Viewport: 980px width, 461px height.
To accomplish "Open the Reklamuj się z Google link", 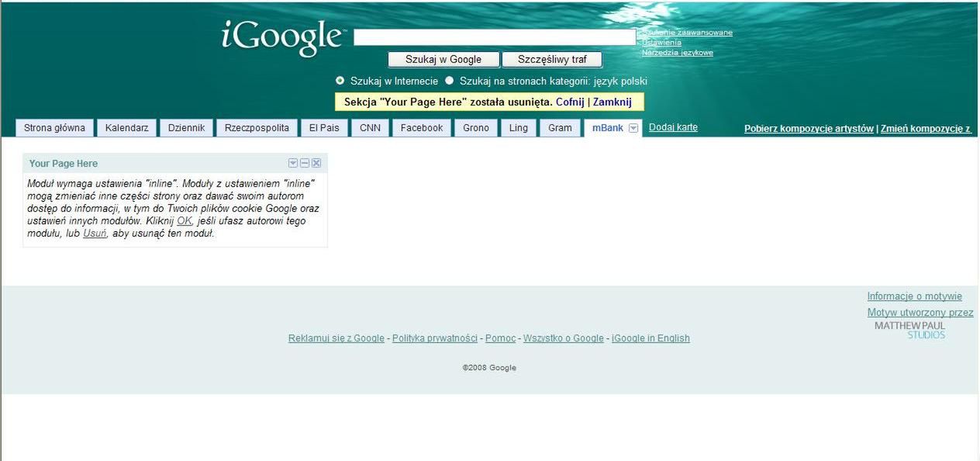I will pos(336,338).
